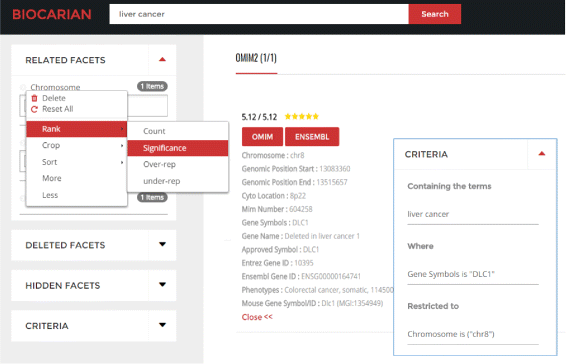Viewport: 566px width, 364px height.
Task: Click Cyto Location 8p22 line
Action: (x=274, y=196)
